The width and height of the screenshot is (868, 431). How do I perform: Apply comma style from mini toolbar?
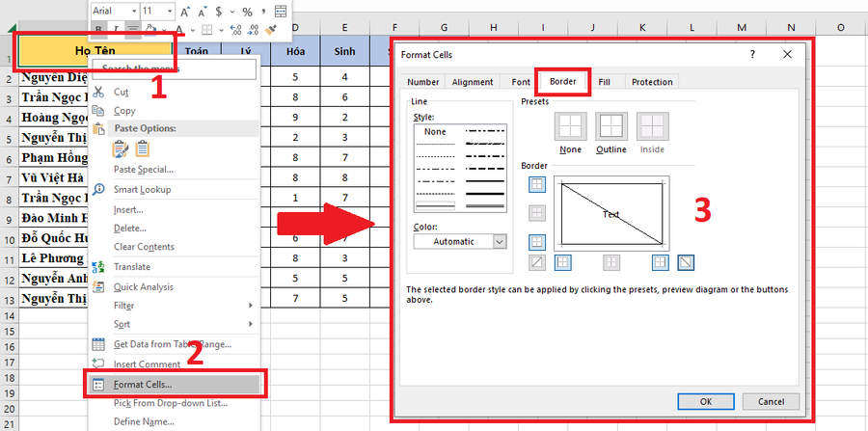(x=263, y=11)
